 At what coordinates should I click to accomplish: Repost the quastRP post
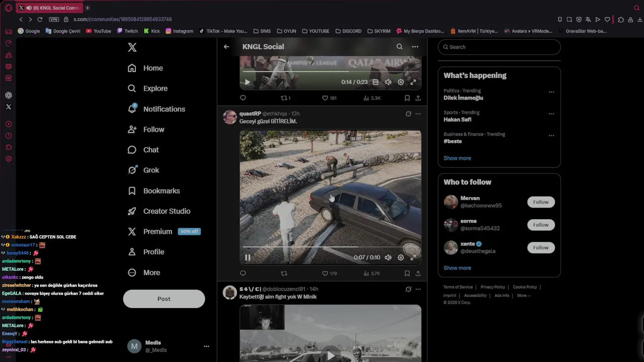pyautogui.click(x=284, y=274)
